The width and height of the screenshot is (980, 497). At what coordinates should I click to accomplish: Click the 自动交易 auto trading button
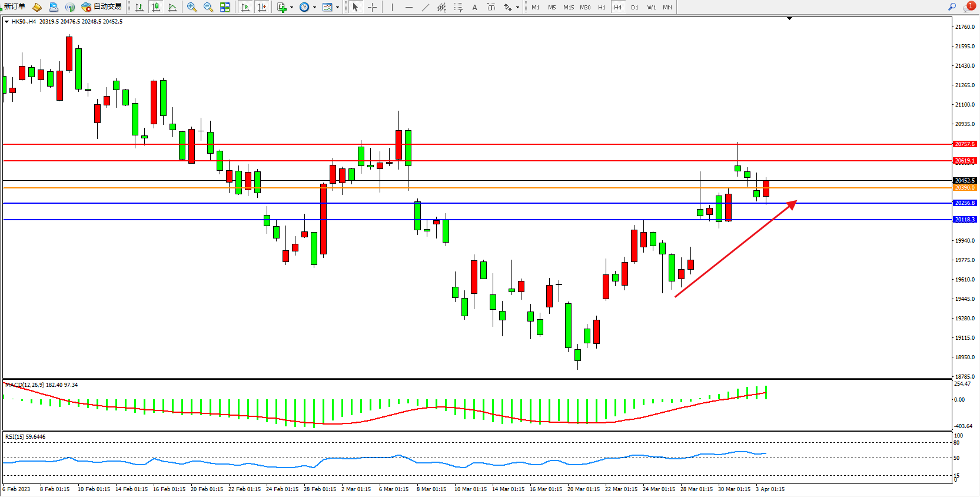pos(102,6)
